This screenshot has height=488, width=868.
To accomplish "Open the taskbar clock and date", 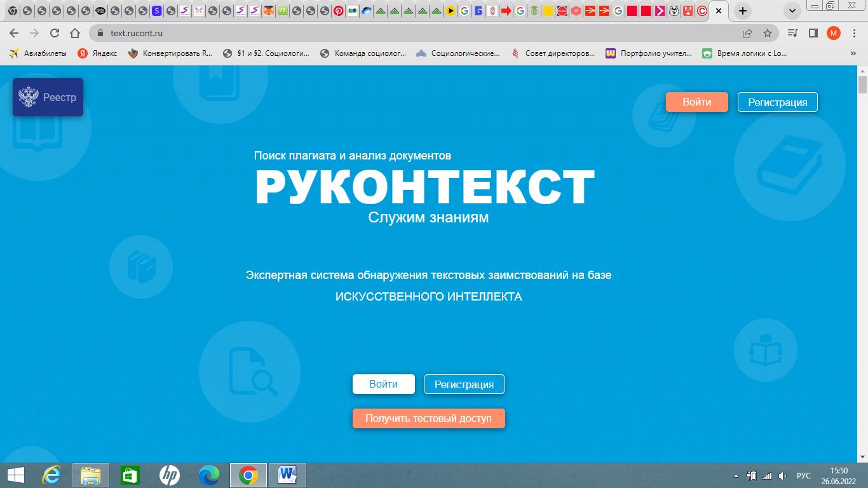I will (x=839, y=476).
